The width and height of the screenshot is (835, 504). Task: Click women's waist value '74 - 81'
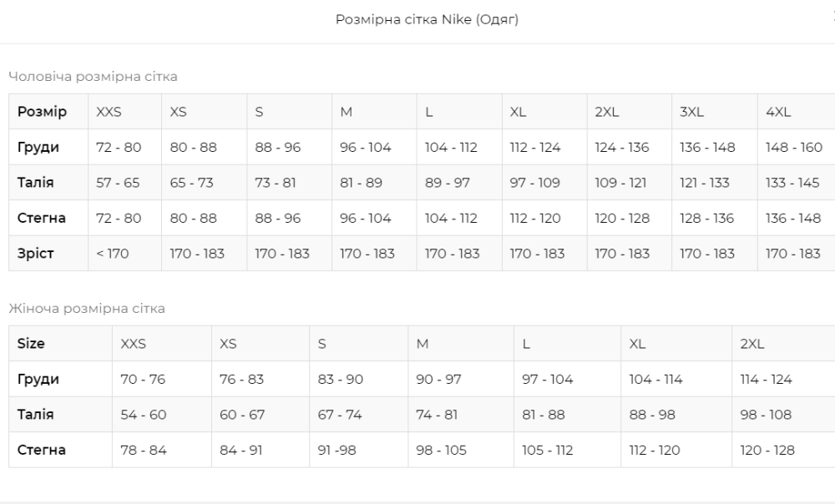click(437, 415)
